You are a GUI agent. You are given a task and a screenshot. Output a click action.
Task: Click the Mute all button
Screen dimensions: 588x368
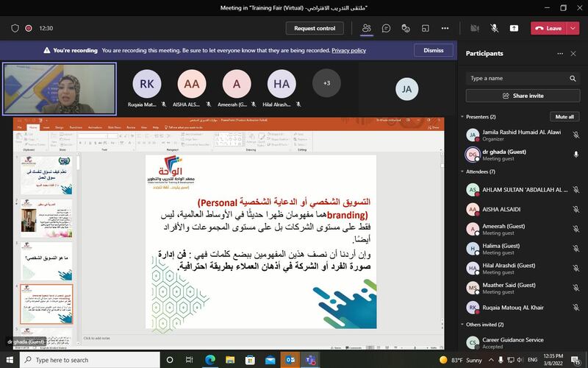coord(564,117)
